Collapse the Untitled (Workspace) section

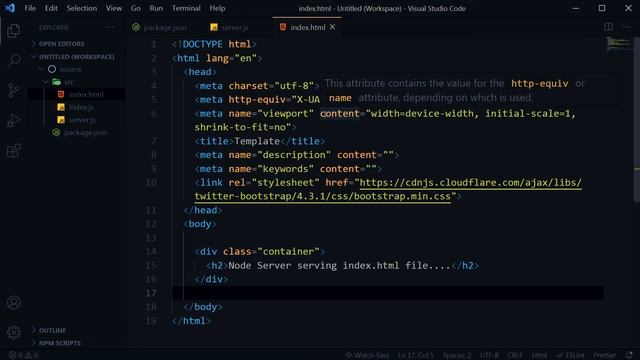tap(76, 57)
